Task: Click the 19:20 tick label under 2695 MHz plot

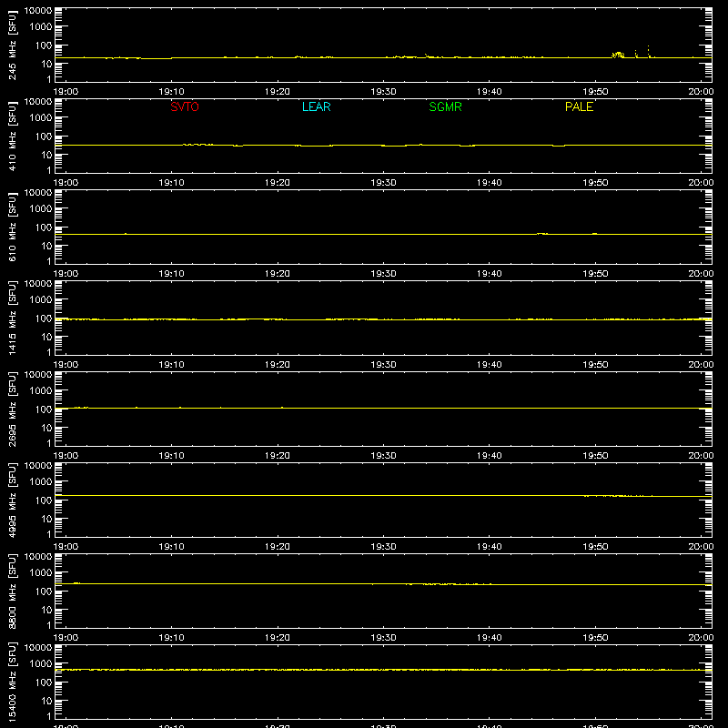Action: tap(278, 456)
